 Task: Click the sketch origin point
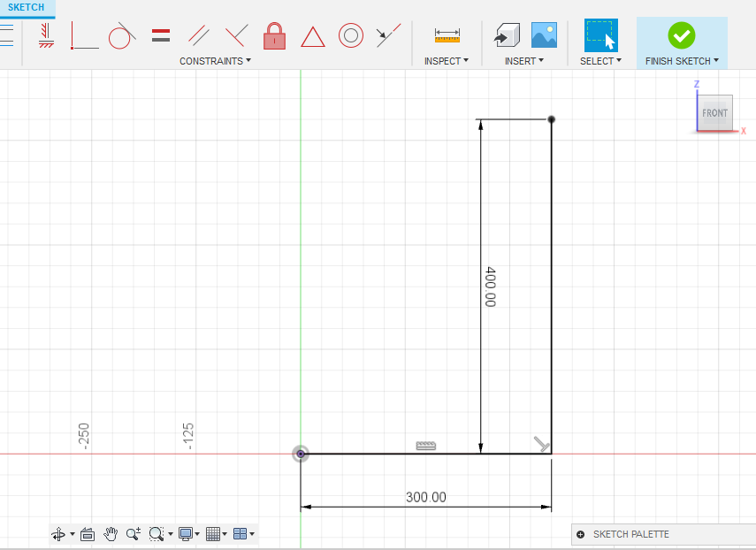click(301, 454)
